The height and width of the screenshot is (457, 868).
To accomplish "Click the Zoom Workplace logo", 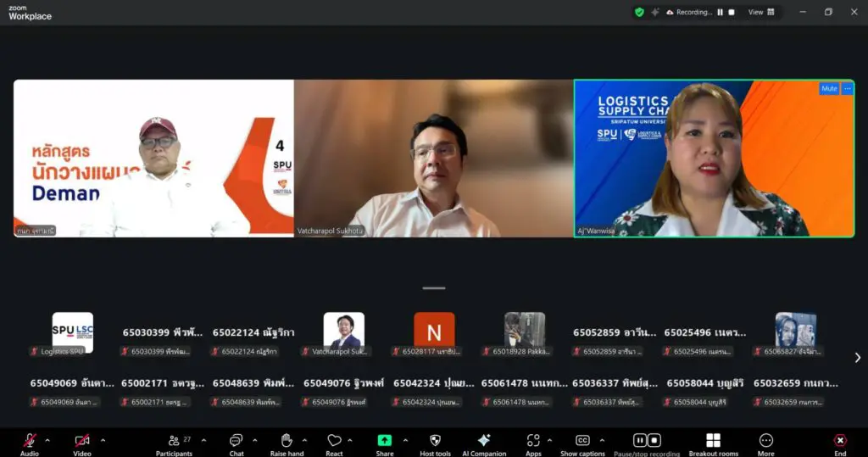I will click(x=30, y=13).
